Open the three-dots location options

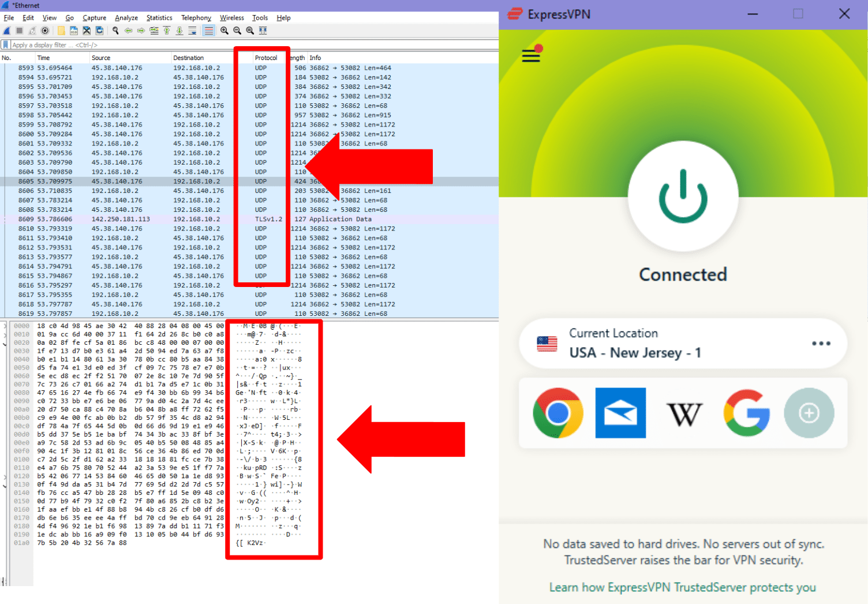pyautogui.click(x=821, y=344)
